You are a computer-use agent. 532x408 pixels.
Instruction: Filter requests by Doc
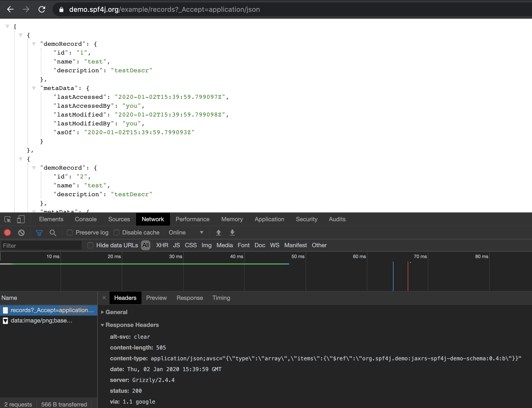point(260,245)
